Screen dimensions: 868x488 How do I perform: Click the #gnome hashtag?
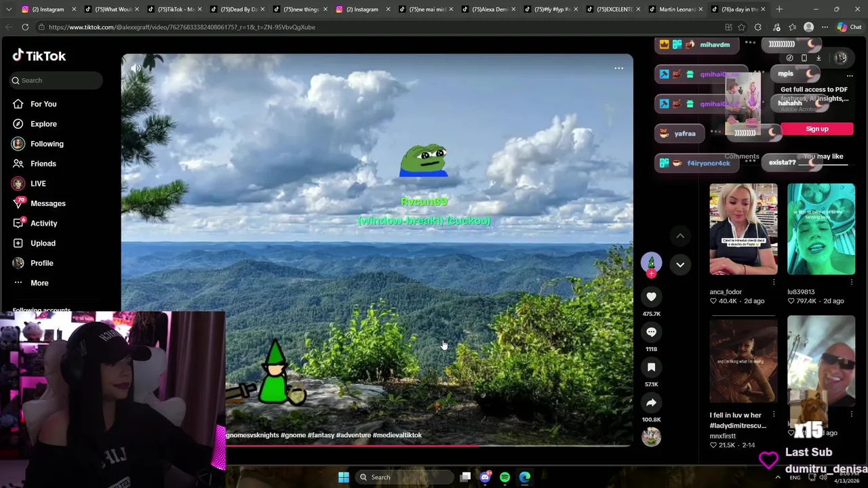click(292, 435)
